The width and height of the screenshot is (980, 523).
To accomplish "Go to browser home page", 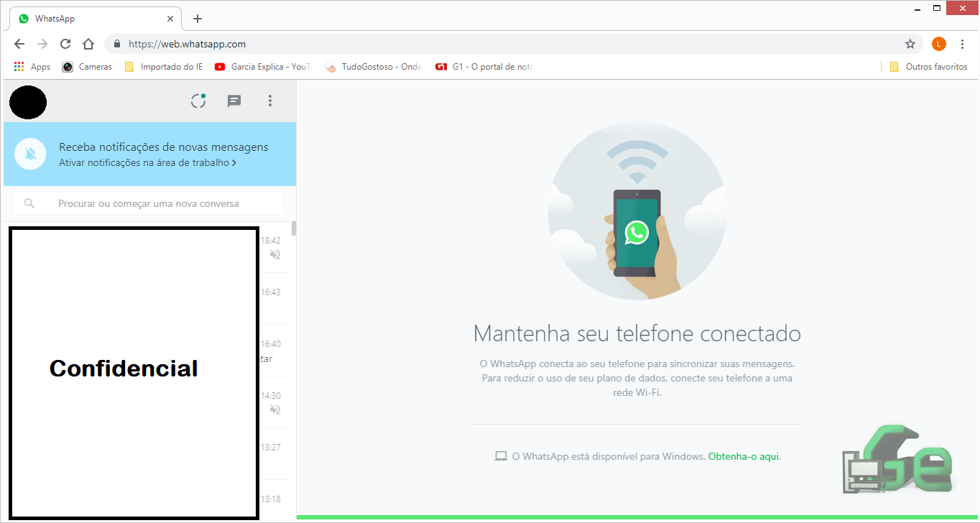I will click(x=88, y=44).
